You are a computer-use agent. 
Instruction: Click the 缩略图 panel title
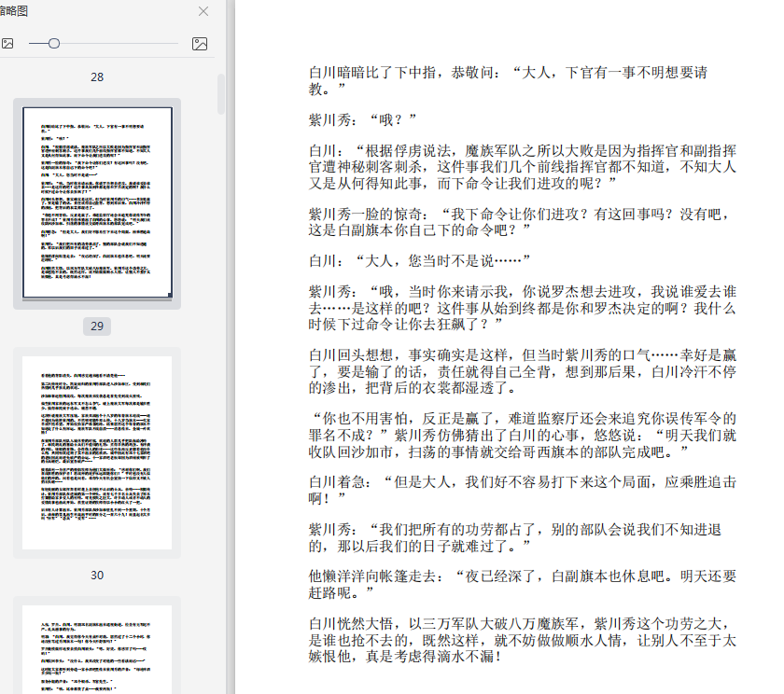(13, 11)
